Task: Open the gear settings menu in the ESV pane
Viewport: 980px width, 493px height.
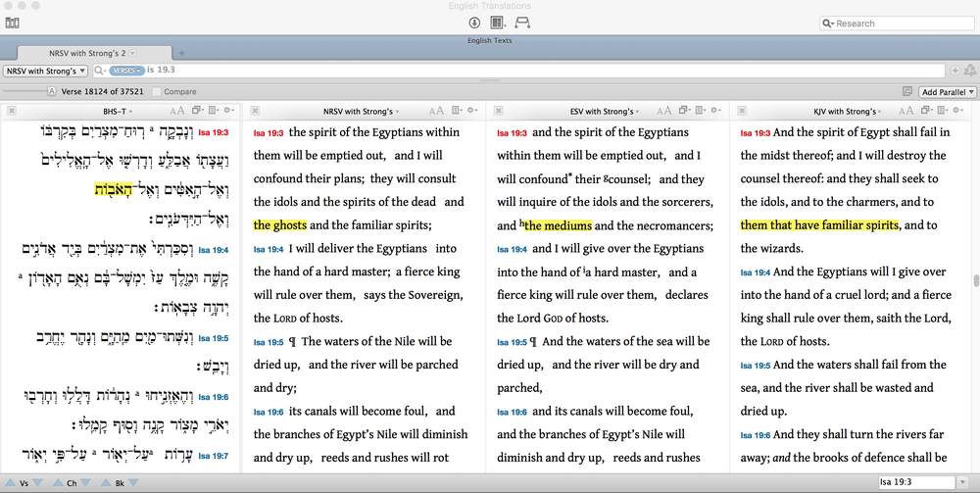Action: tap(716, 112)
